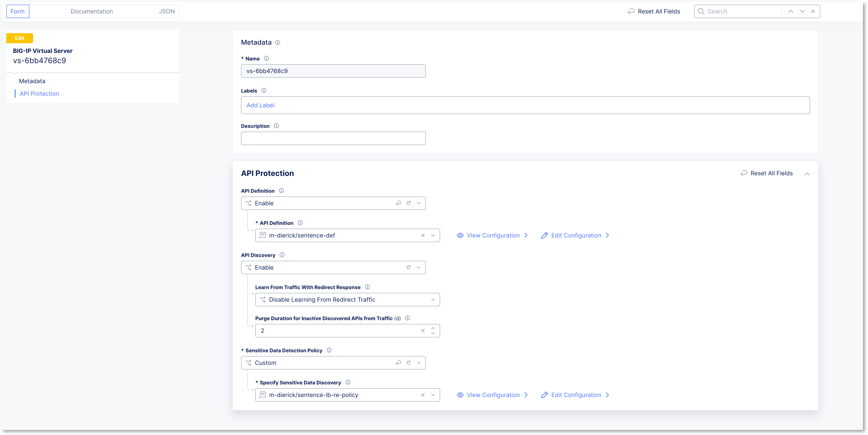868x435 pixels.
Task: Expand the m-dierick/sentence-lb-re-policy dropdown
Action: pos(433,395)
